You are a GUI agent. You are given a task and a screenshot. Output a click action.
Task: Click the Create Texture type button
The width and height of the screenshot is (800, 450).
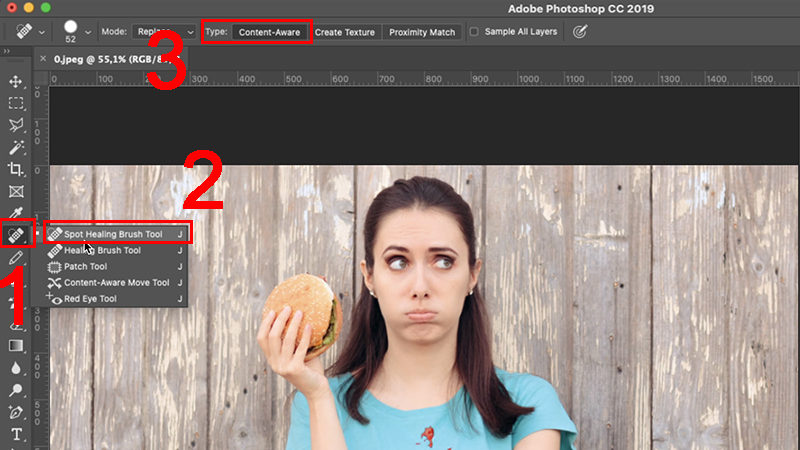tap(344, 32)
